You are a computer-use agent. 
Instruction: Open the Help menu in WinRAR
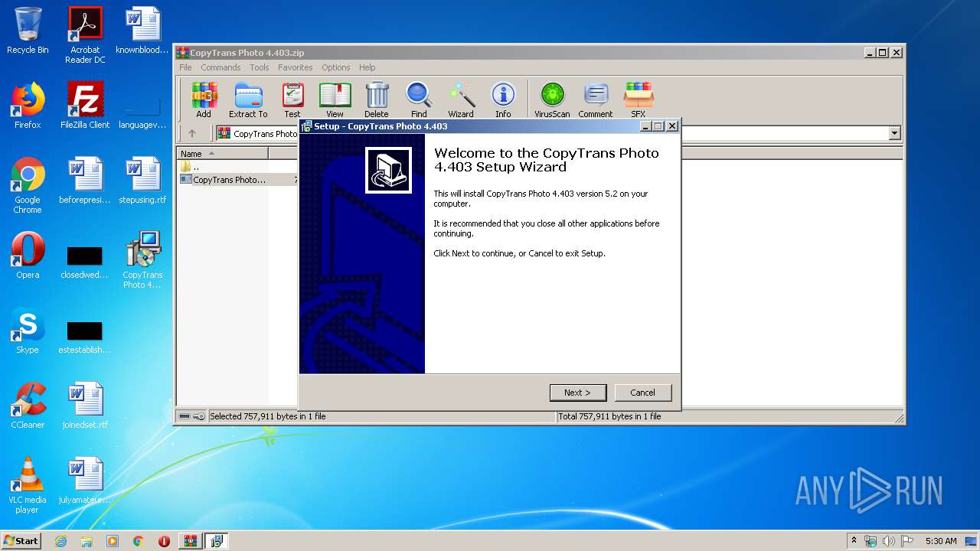pos(367,67)
